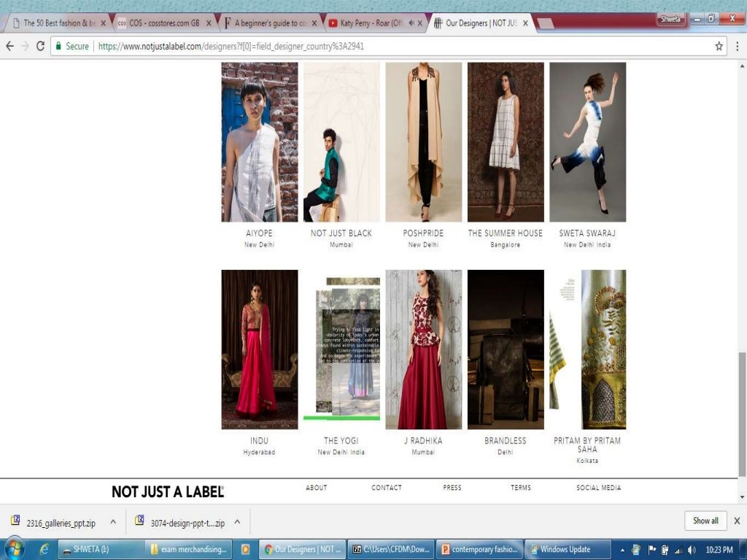The image size is (747, 560).
Task: Select the Our Designers | NOT JUST tab
Action: tap(480, 23)
